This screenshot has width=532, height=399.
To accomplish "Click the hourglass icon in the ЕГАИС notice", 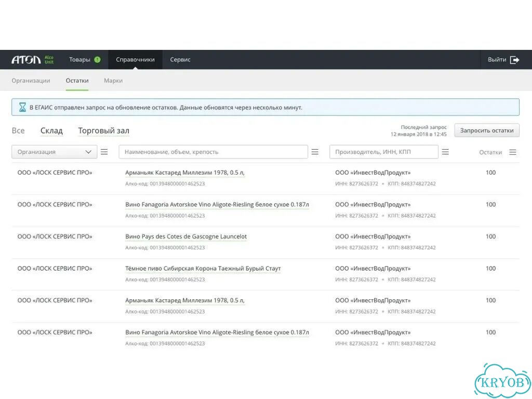I will click(22, 107).
